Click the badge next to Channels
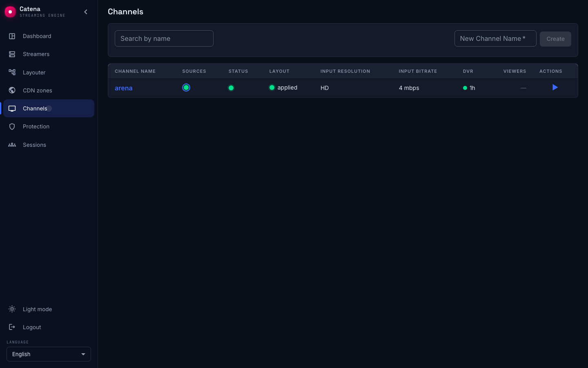This screenshot has width=588, height=368. coord(49,108)
